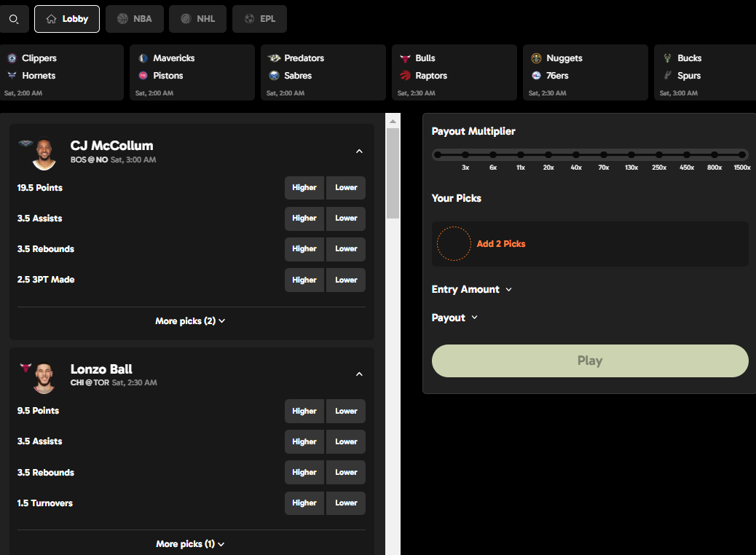
Task: Pick Lower on Lonzo Ball 1.5 Turnovers
Action: point(346,503)
